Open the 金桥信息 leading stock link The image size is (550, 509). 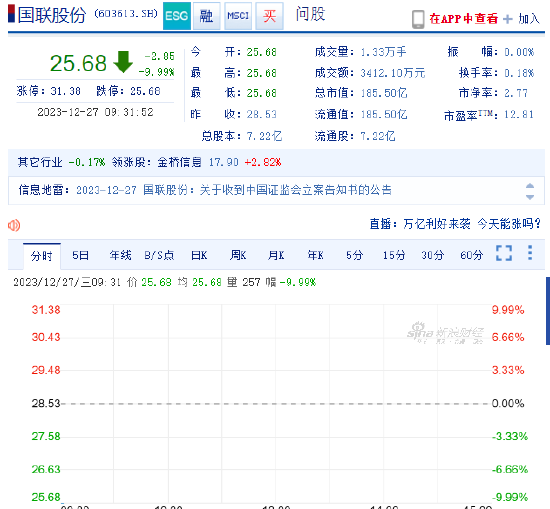tap(179, 162)
